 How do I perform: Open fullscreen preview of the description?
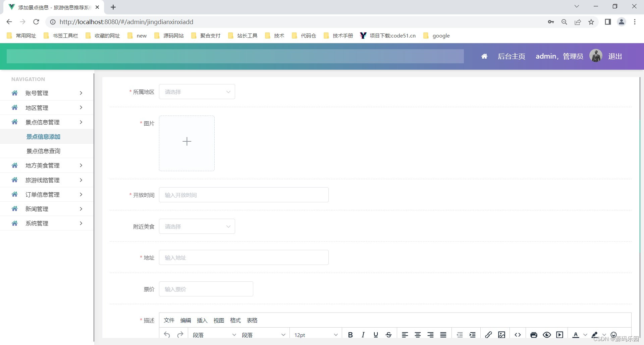pos(547,334)
